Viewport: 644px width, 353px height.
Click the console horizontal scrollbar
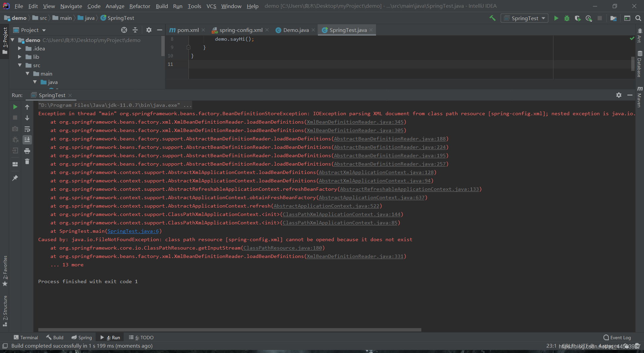pyautogui.click(x=229, y=330)
